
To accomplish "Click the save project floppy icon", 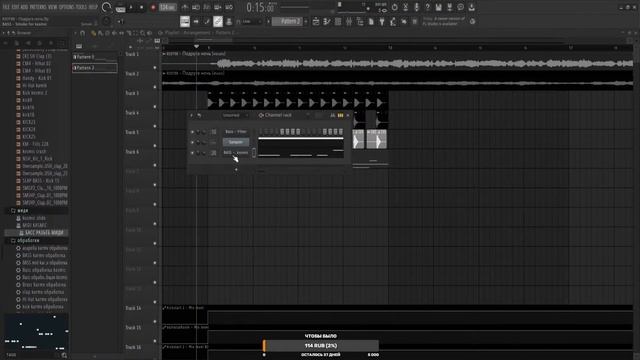I will [x=438, y=7].
